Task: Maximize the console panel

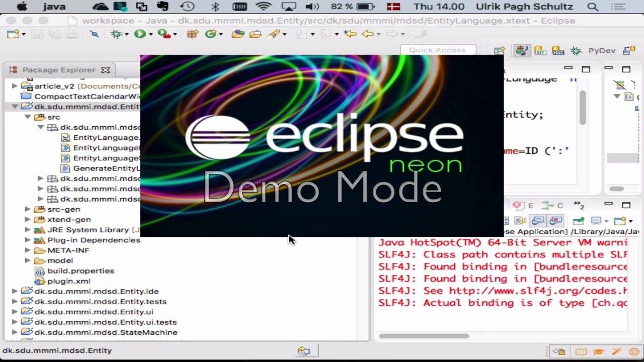Action: [626, 205]
